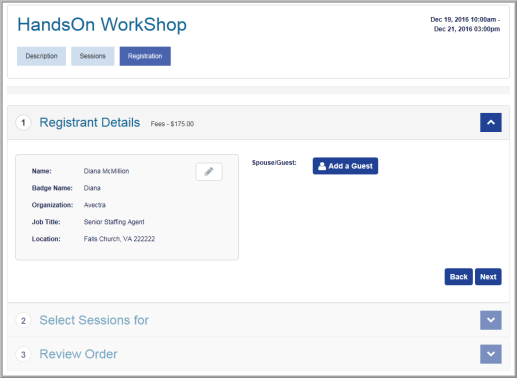517x378 pixels.
Task: Click the Fees - $175.00 text
Action: point(172,124)
